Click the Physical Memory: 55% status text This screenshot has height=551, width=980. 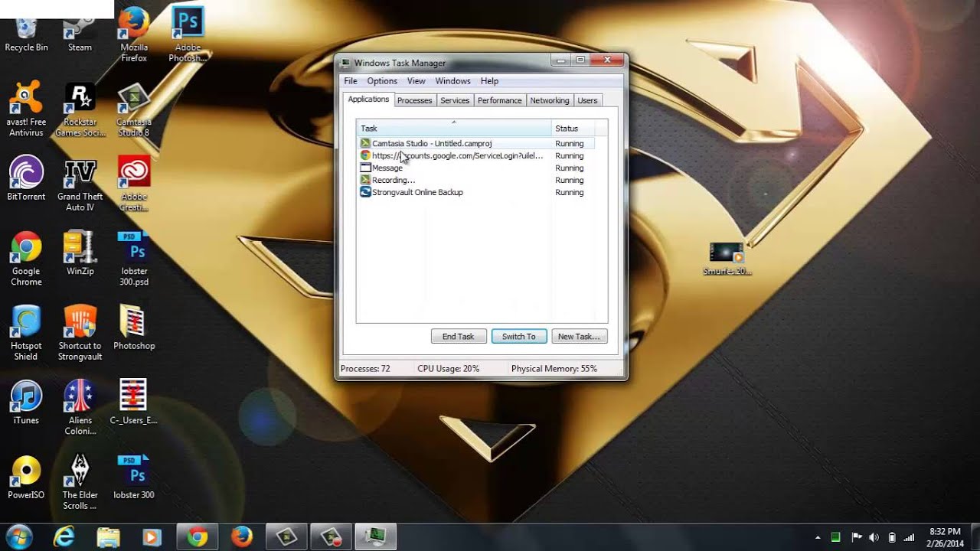[x=554, y=368]
